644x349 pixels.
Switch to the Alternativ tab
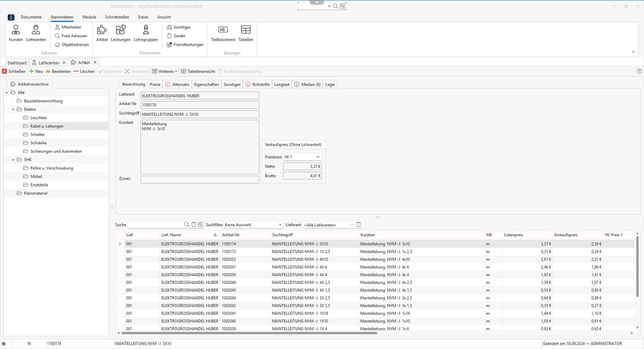pyautogui.click(x=177, y=85)
